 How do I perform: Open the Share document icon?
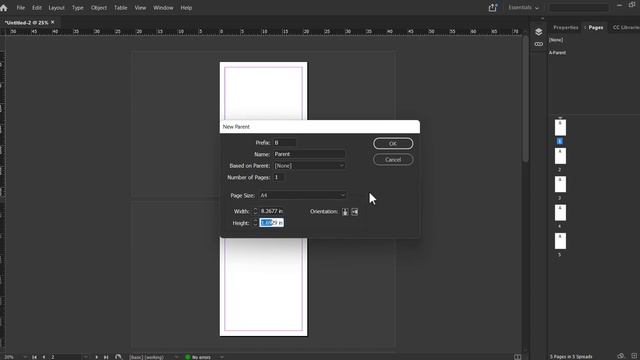click(493, 8)
